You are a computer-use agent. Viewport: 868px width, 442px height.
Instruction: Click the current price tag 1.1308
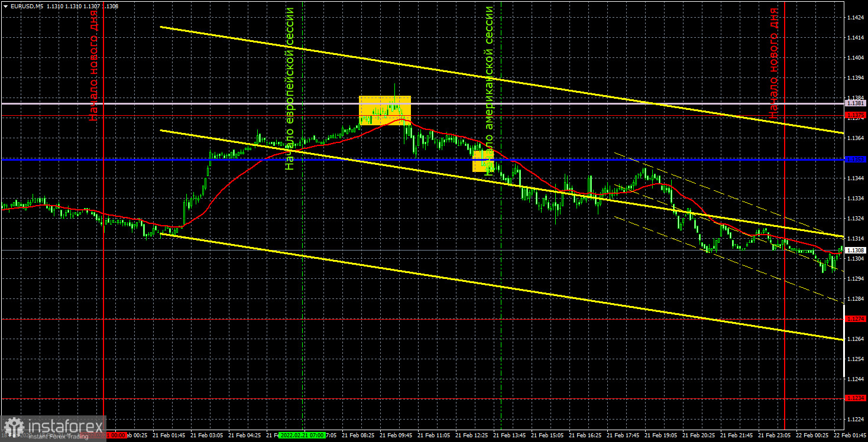tap(856, 250)
